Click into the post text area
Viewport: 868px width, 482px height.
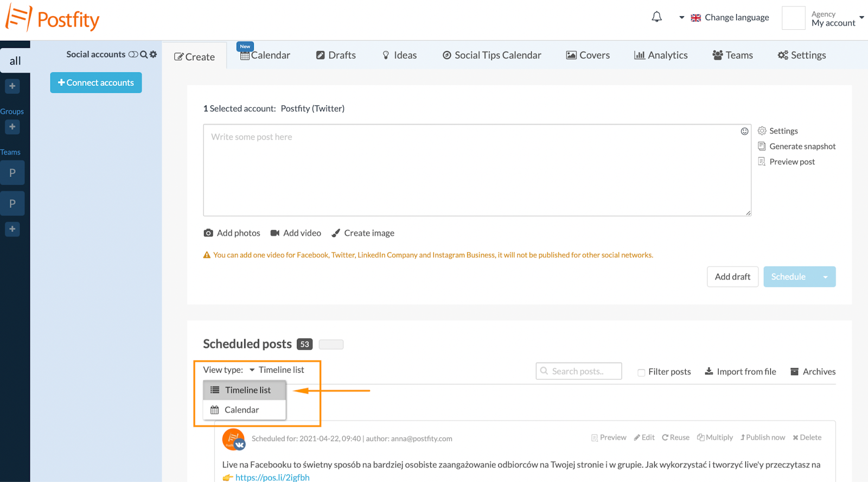(477, 170)
